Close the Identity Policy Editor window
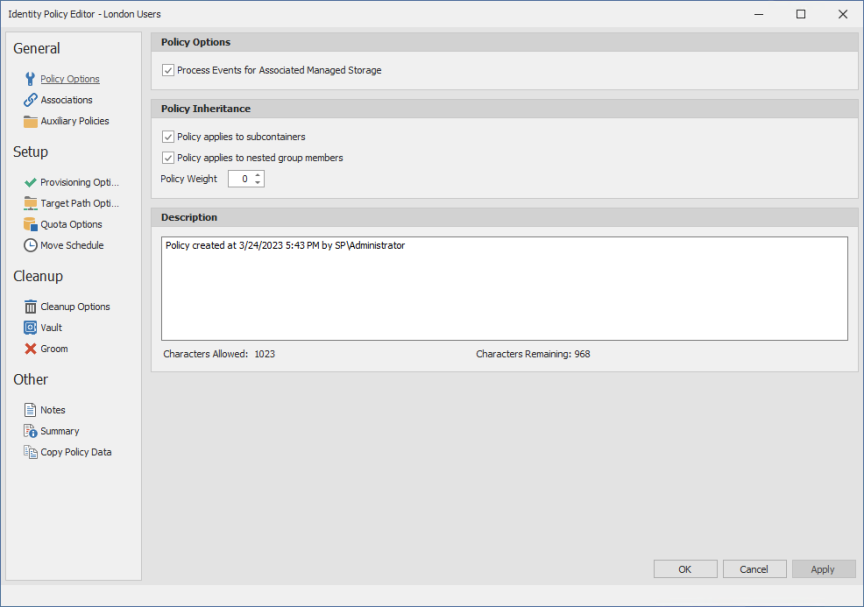864x607 pixels. 843,14
